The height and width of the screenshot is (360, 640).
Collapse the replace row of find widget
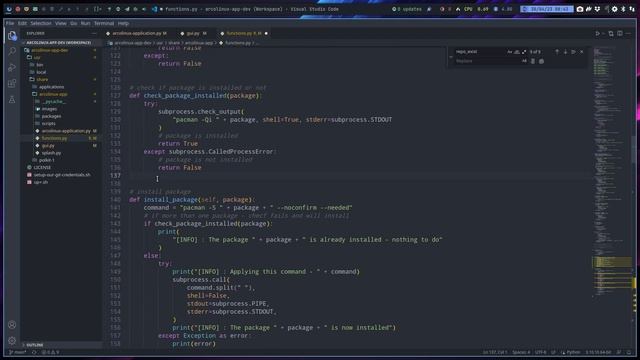click(451, 57)
